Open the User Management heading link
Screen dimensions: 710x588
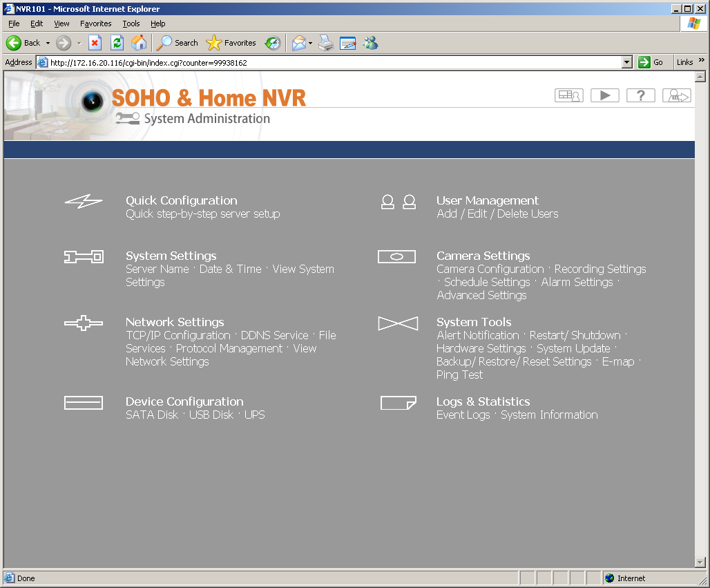pos(488,200)
